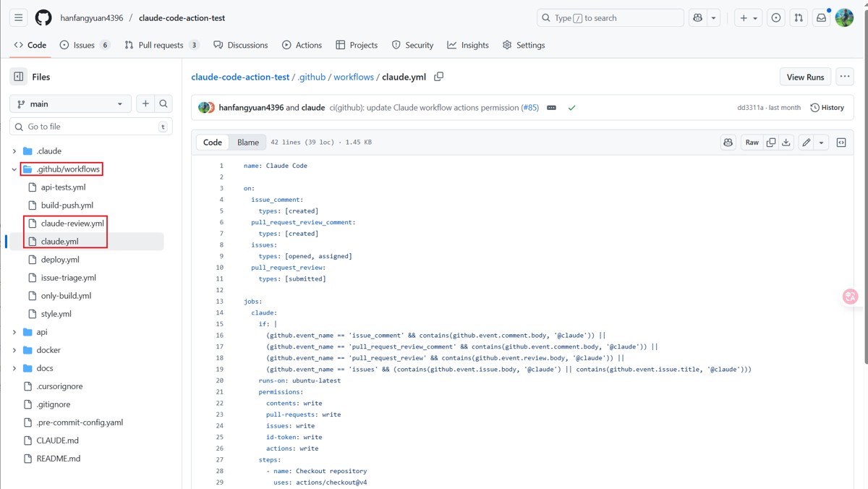
Task: Select the Code view toggle
Action: pyautogui.click(x=213, y=143)
